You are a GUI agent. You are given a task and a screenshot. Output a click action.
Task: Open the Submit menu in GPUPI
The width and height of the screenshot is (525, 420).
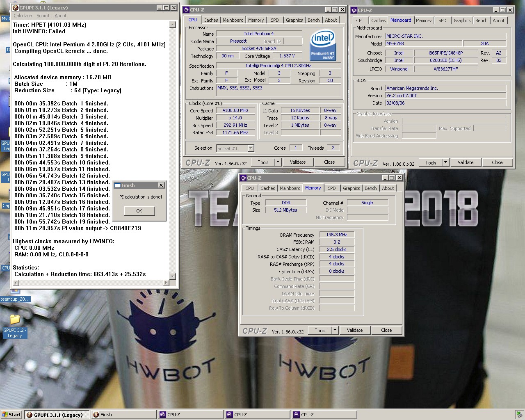coord(43,16)
